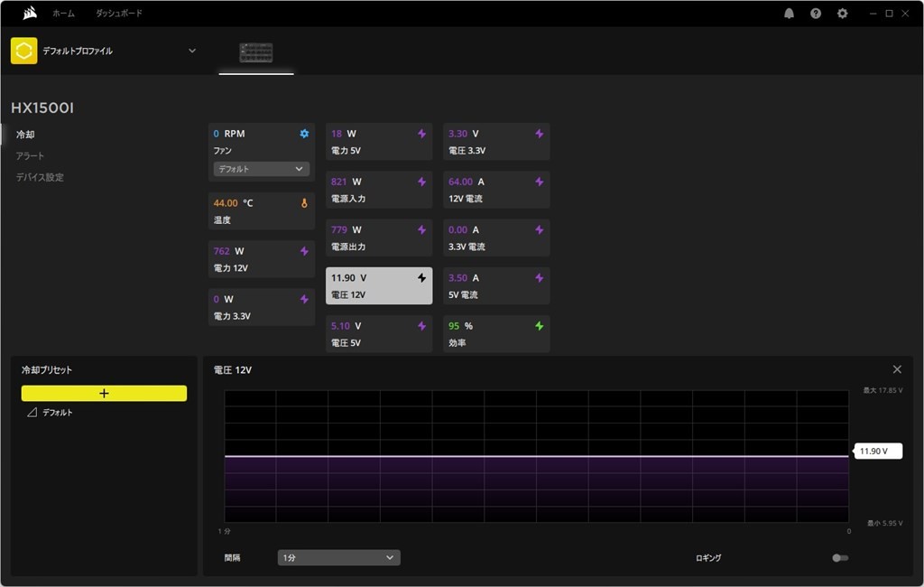Click the fan RPM gear settings icon
The image size is (924, 587).
(x=304, y=134)
